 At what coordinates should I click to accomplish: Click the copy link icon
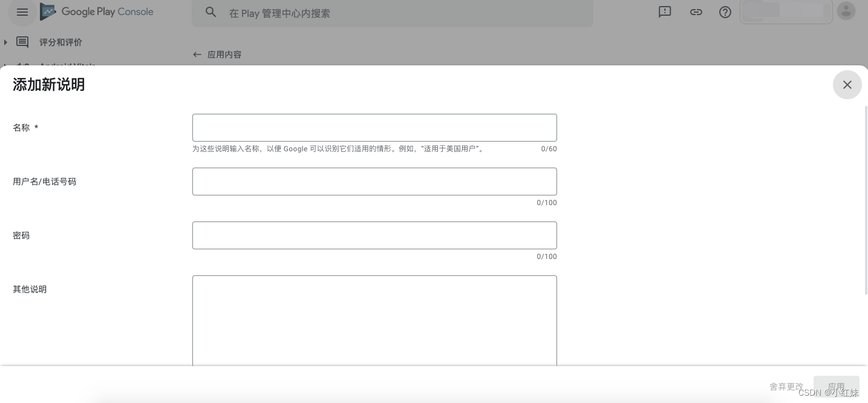(696, 11)
